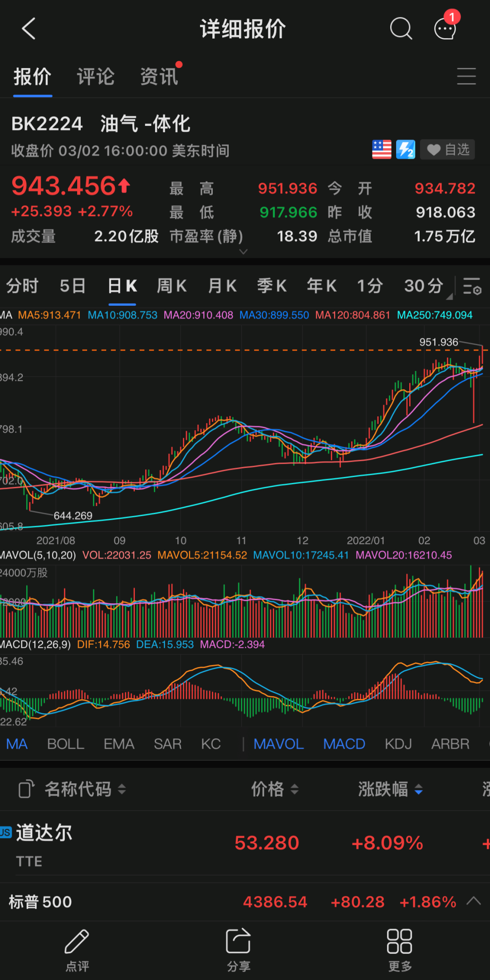Open chart settings icon beside 30分
The height and width of the screenshot is (980, 490).
tap(472, 287)
